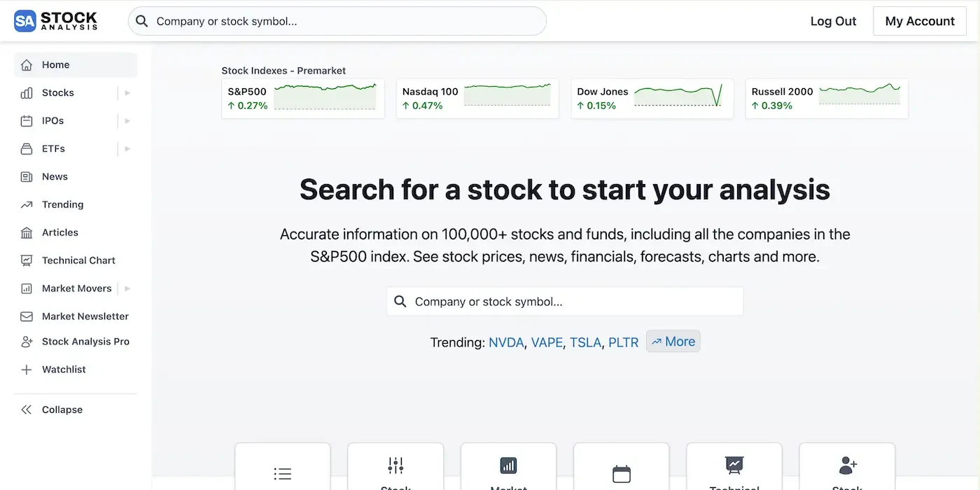Expand the Market Movers submenu arrow
This screenshot has width=980, height=490.
tap(127, 288)
